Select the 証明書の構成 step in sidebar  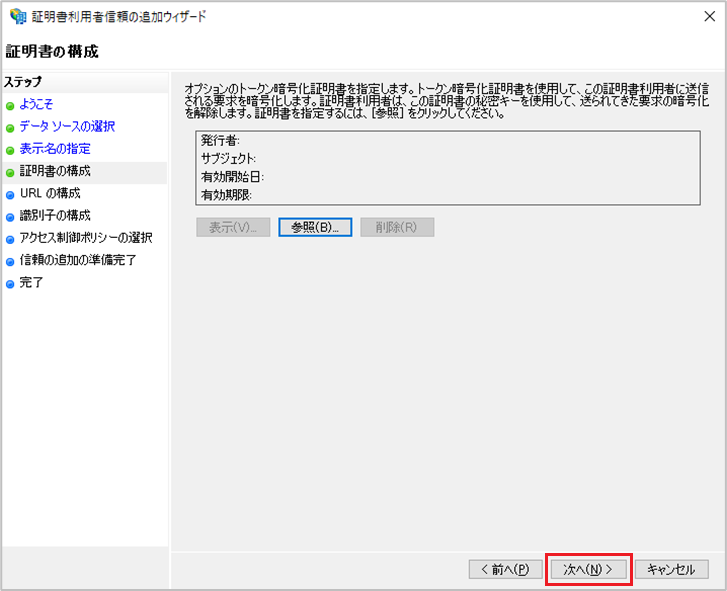(55, 171)
